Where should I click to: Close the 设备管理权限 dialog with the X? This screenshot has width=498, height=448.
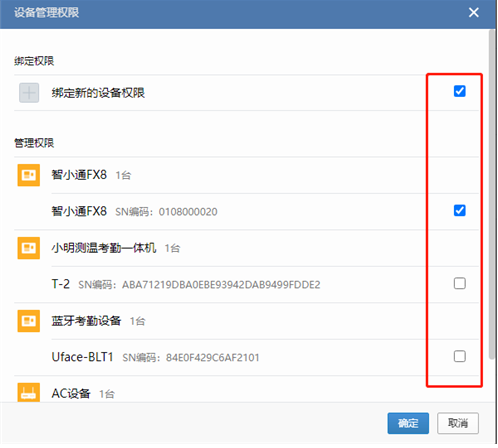pos(473,13)
